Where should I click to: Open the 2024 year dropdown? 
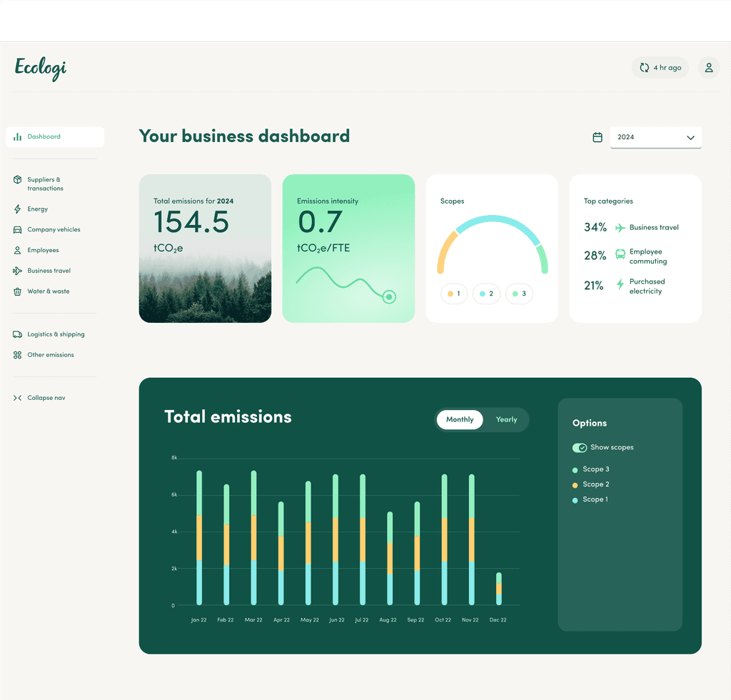coord(655,137)
